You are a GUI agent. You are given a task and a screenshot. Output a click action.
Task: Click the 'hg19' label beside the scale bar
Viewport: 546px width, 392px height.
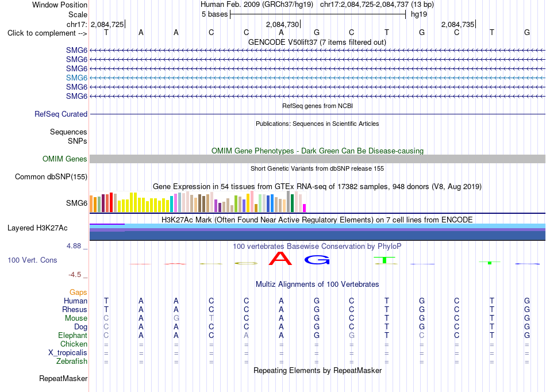[x=419, y=14]
